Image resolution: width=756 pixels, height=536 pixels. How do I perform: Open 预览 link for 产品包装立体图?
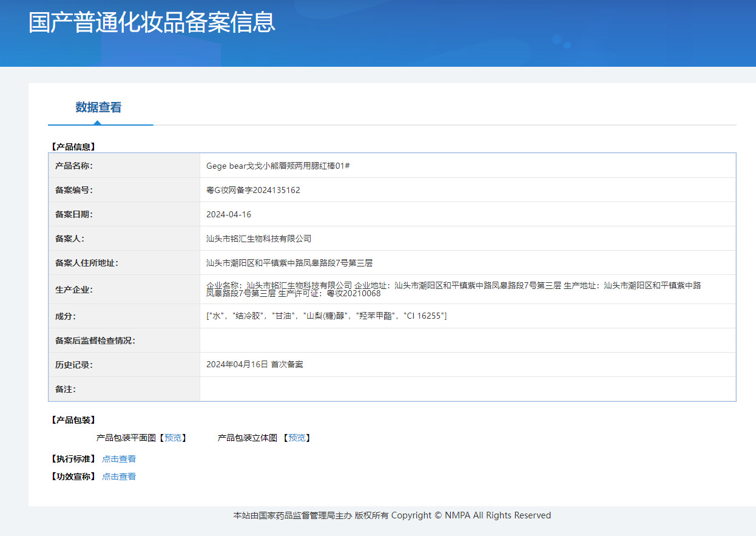tap(297, 438)
